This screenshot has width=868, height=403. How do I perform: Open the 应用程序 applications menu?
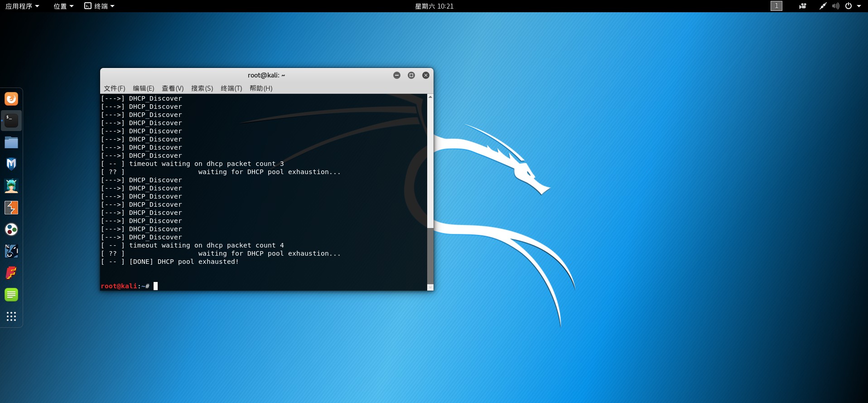point(22,6)
